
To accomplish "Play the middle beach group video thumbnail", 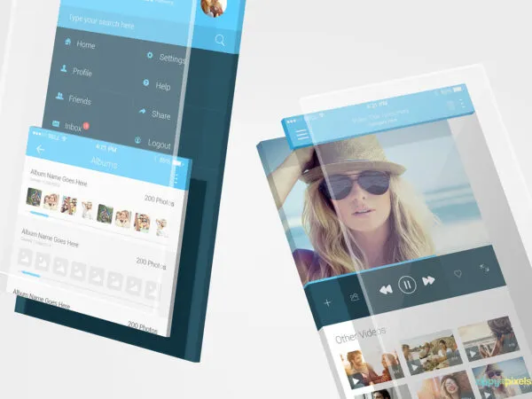I will (432, 354).
